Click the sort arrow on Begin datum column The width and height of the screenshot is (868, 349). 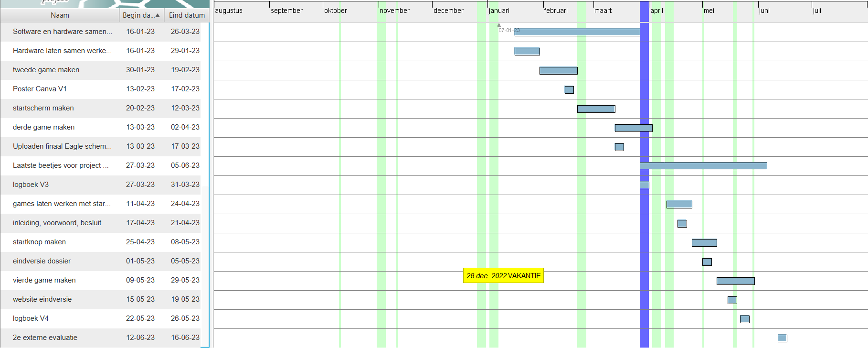pos(158,15)
